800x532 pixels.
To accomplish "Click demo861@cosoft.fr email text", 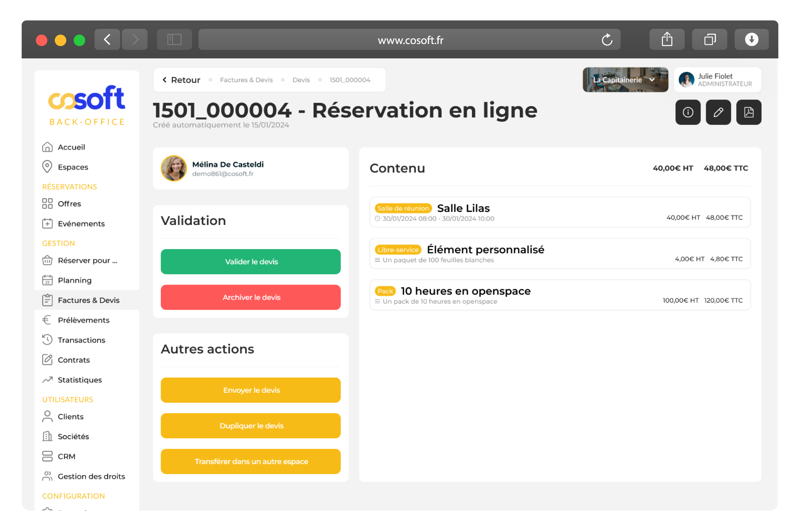I will (x=223, y=174).
